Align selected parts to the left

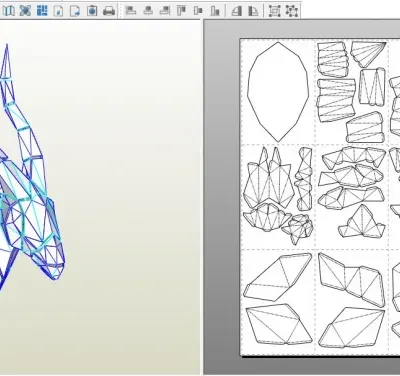(130, 11)
